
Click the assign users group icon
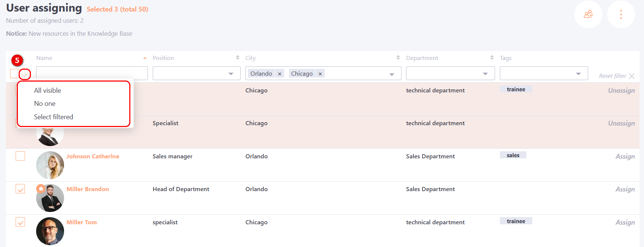(x=588, y=15)
